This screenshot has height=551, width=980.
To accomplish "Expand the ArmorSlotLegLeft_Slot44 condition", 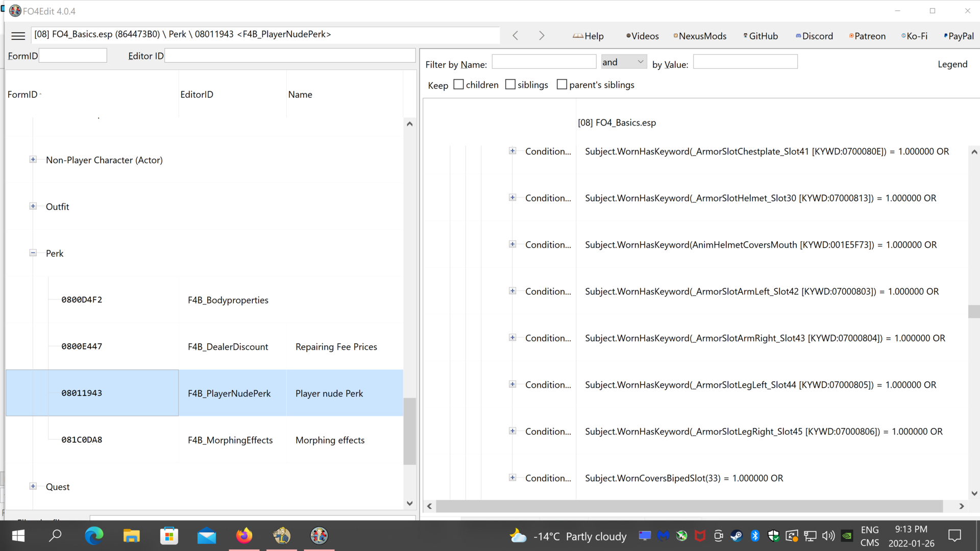I will 512,385.
